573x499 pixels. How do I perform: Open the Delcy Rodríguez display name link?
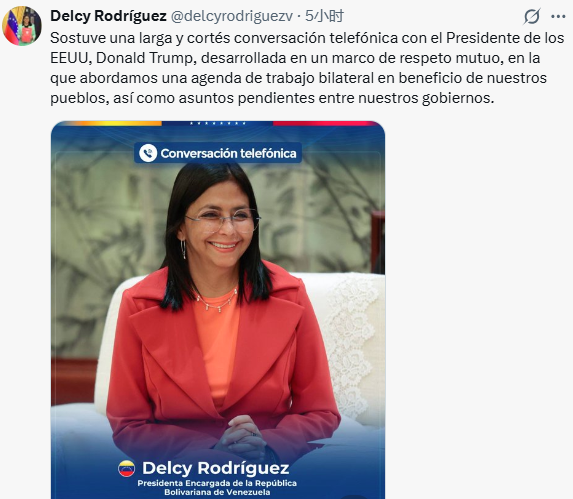[x=108, y=16]
